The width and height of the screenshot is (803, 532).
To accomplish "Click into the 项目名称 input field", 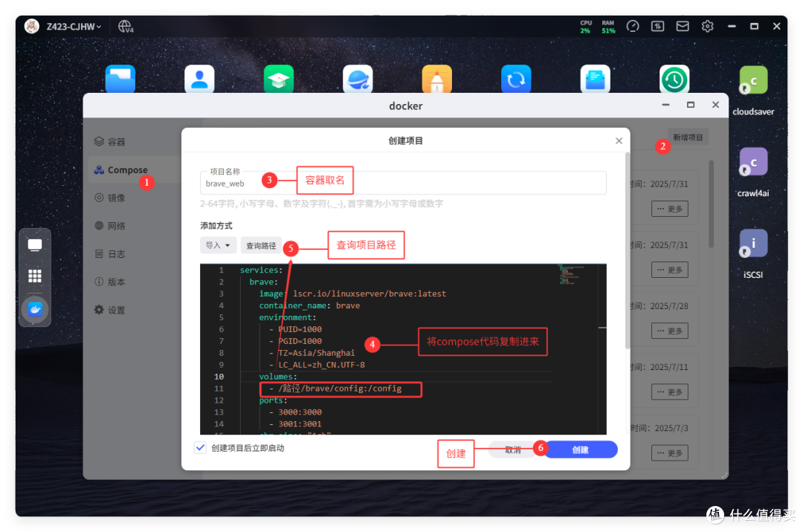I will point(403,183).
